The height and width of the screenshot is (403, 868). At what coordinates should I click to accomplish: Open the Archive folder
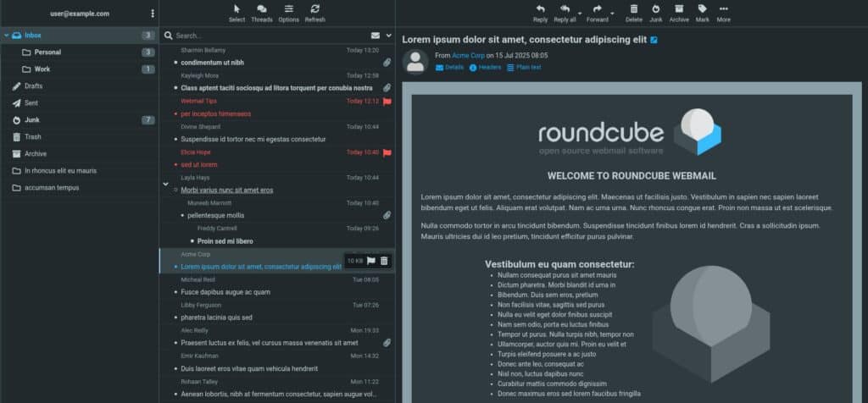[x=80, y=154]
